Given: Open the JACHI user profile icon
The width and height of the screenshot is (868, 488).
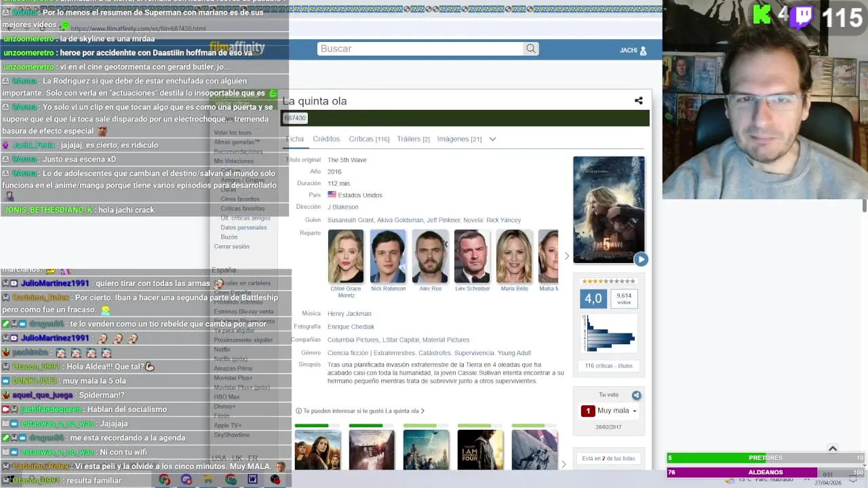Looking at the screenshot, I should [x=643, y=50].
